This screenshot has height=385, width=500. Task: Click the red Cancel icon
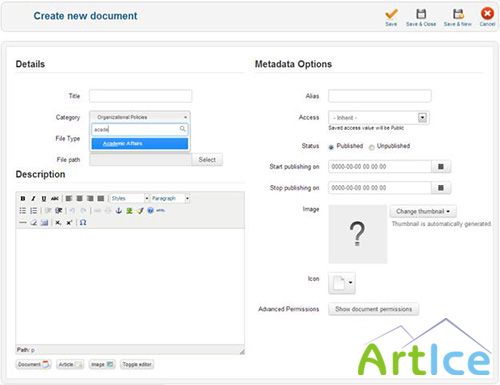point(487,14)
